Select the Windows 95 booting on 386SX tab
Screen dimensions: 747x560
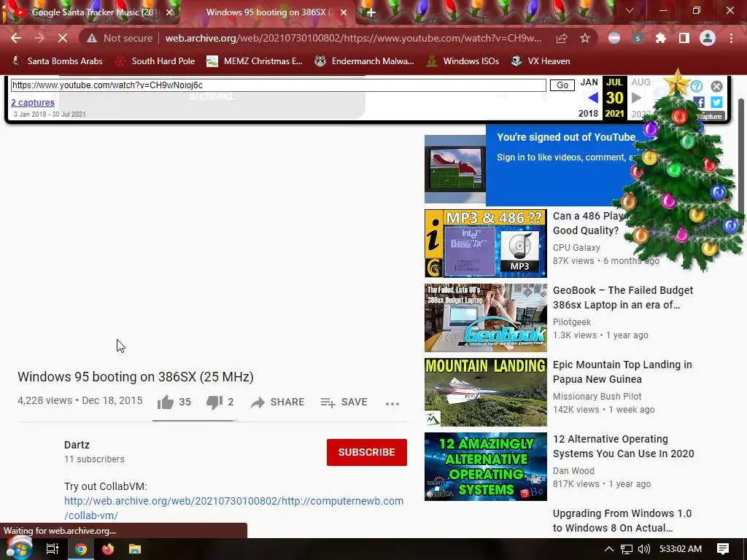(x=267, y=12)
